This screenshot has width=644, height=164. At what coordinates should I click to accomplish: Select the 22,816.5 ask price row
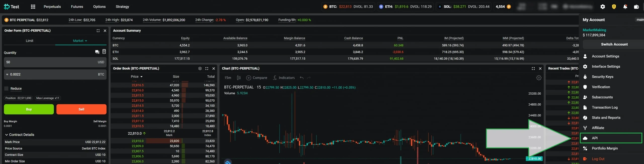[x=164, y=85]
